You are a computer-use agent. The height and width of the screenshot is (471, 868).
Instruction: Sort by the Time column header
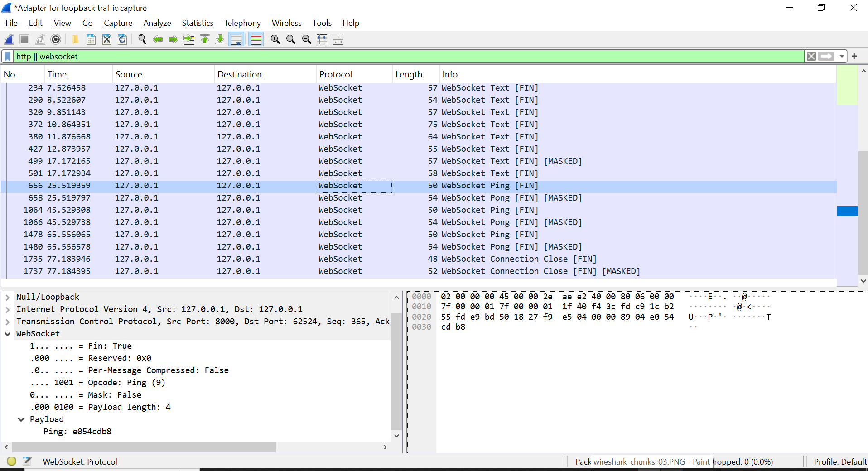78,74
